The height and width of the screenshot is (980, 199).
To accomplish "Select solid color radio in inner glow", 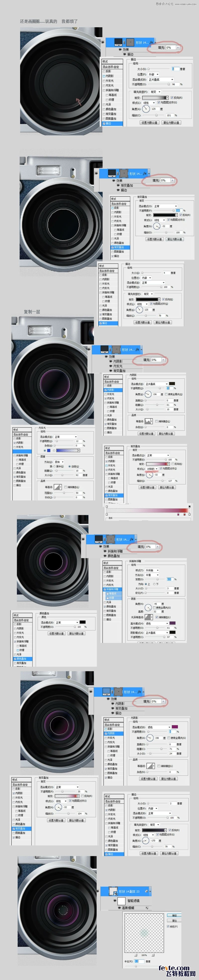I will coord(45,450).
